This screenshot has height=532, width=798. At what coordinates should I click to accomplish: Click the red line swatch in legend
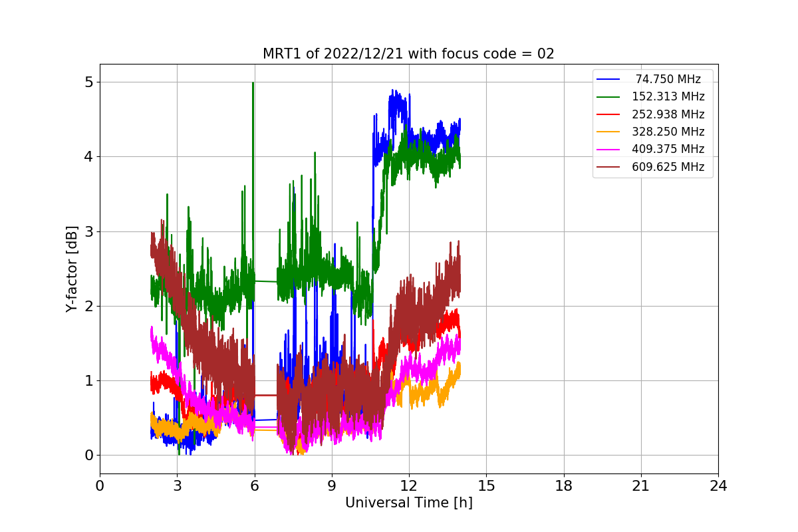point(608,114)
